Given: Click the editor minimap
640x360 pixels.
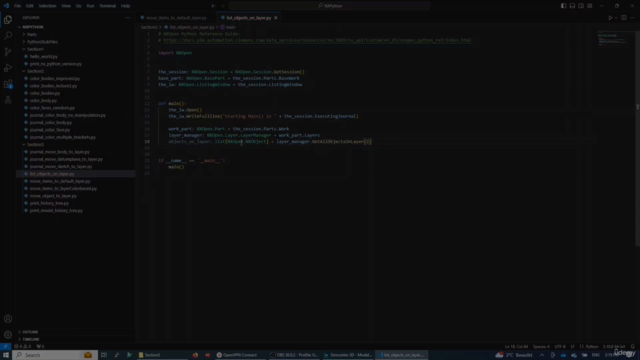Looking at the screenshot, I should 612,39.
